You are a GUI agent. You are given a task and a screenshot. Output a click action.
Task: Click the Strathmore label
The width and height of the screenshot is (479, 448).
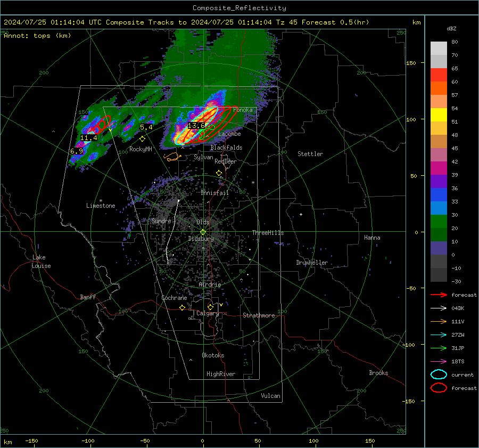259,315
